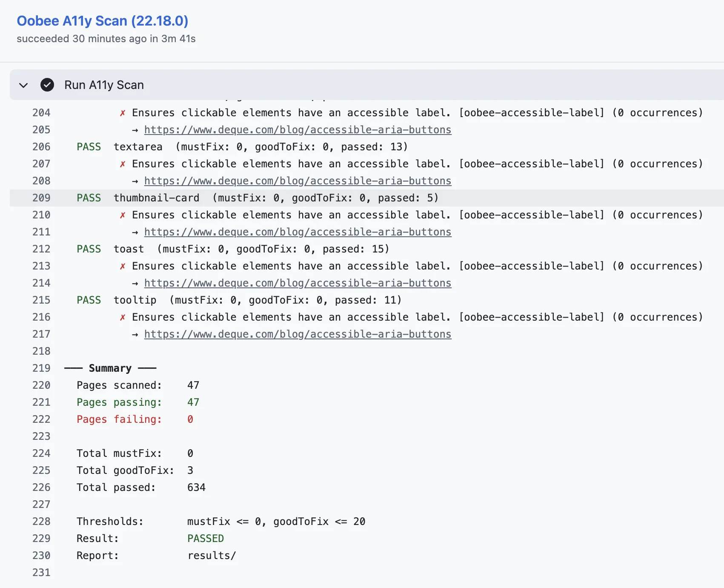Click the Report: results/ line
This screenshot has height=588, width=724.
click(156, 556)
